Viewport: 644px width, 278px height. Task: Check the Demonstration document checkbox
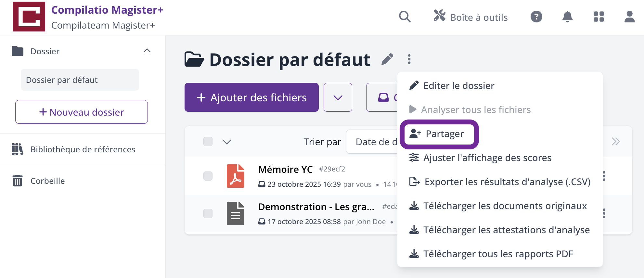208,213
